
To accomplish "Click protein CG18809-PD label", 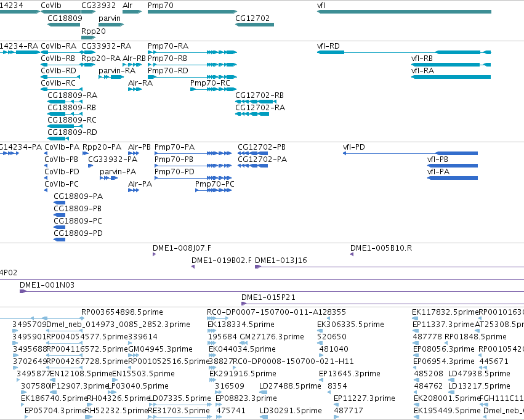I will click(x=78, y=233).
